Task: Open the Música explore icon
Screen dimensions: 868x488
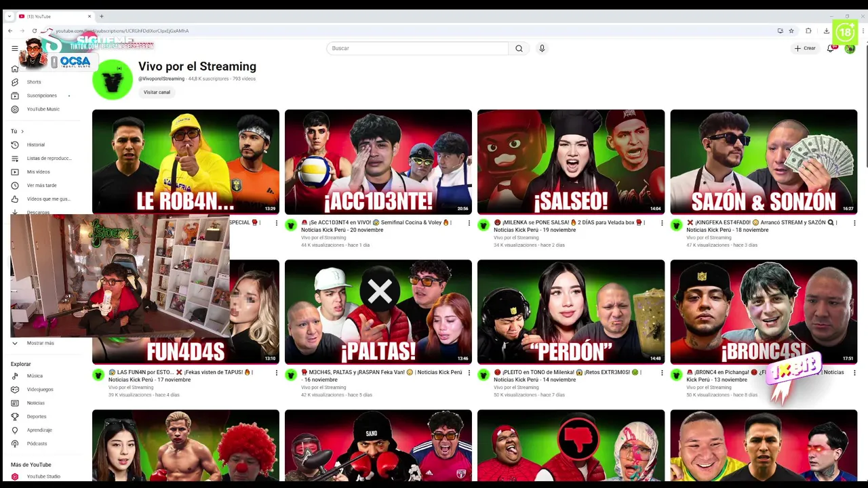Action: tap(14, 375)
